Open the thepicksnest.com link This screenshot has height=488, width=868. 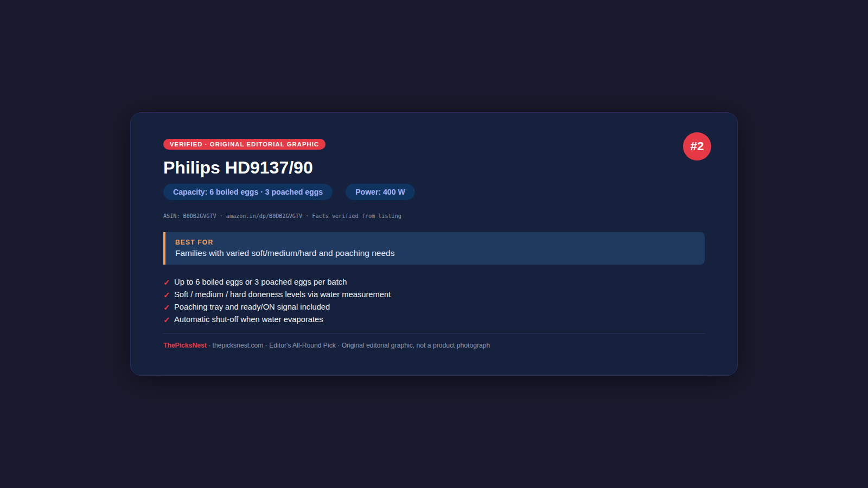(x=238, y=345)
